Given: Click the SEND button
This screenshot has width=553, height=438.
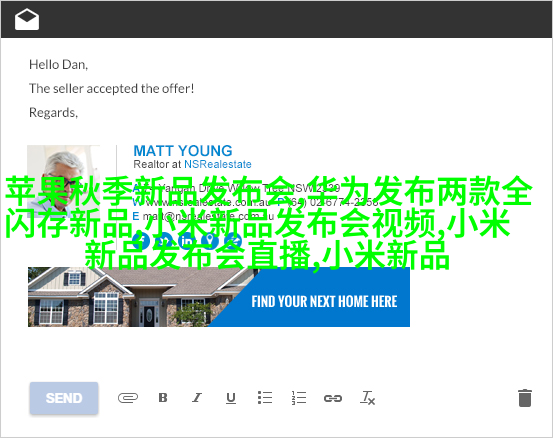Looking at the screenshot, I should click(64, 398).
